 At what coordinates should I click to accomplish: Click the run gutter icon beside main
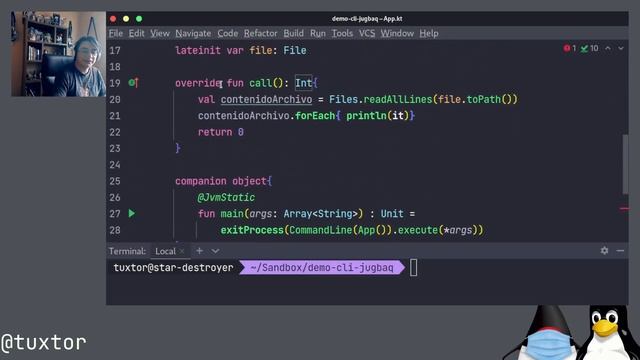pos(131,213)
